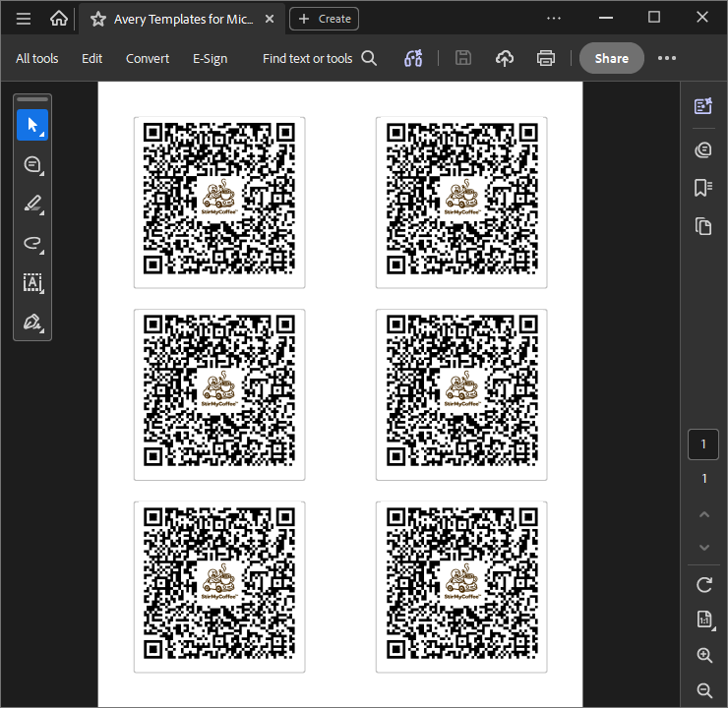Click the bottom-left QR code label
Image resolution: width=728 pixels, height=708 pixels.
click(219, 586)
